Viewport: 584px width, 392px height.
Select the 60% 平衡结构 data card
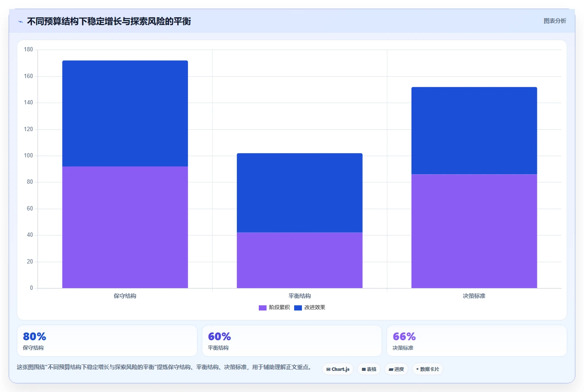[292, 341]
